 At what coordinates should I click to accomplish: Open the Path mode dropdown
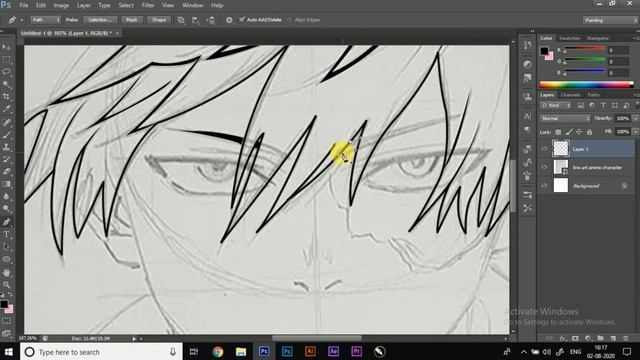45,20
